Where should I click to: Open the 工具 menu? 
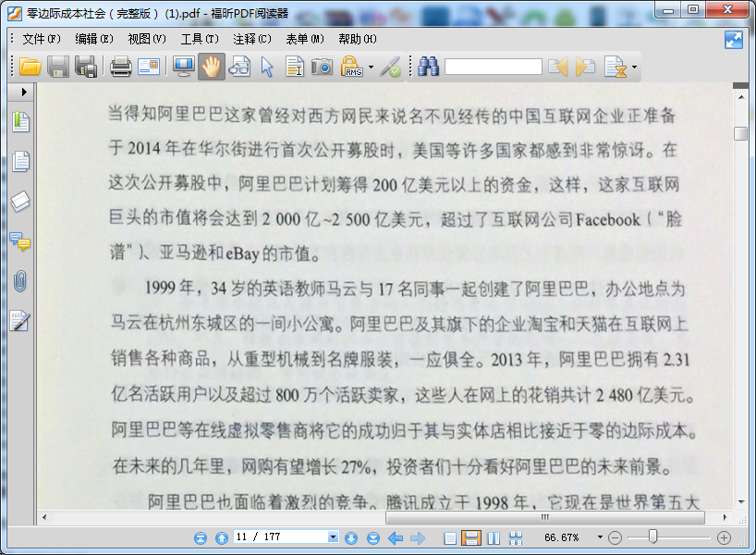coord(200,39)
